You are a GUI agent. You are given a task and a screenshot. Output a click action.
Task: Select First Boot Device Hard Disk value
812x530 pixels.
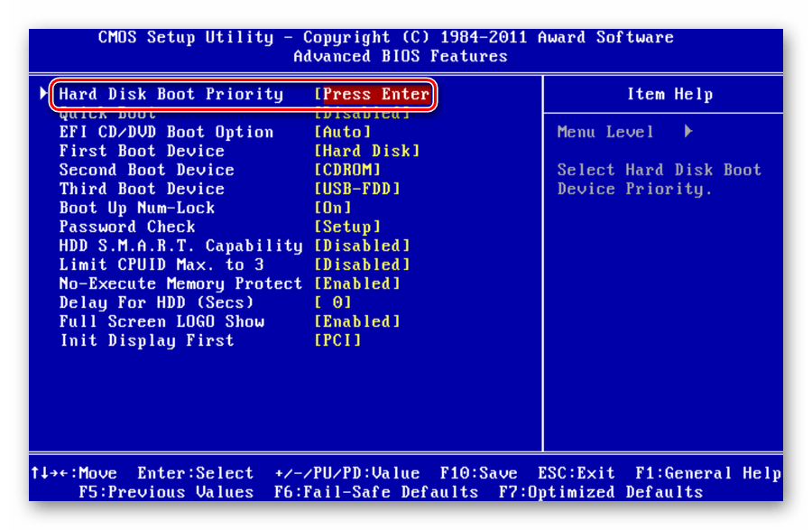[x=367, y=151]
